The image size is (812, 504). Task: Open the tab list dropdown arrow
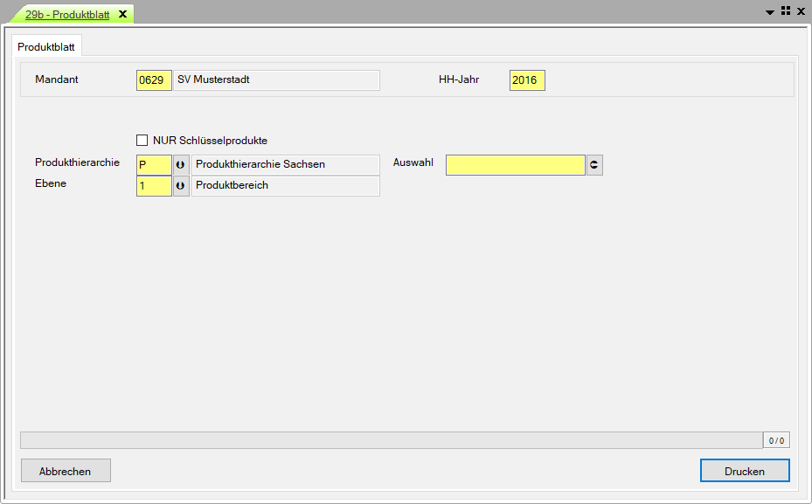coord(770,12)
